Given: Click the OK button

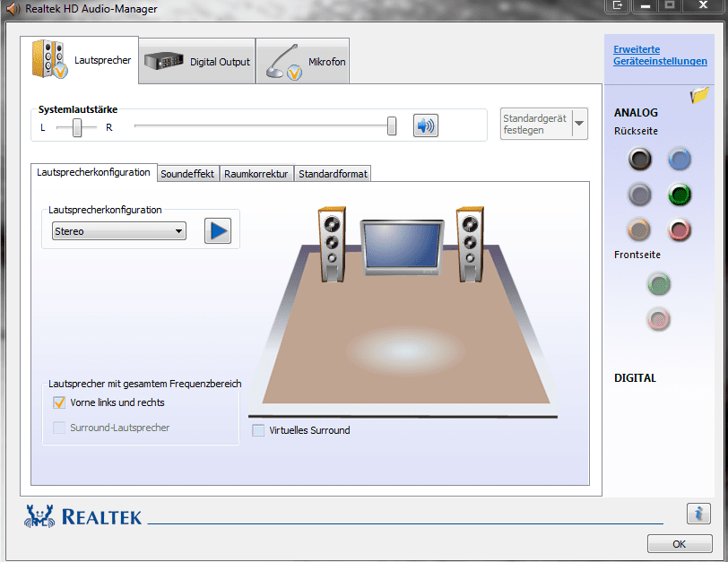Looking at the screenshot, I should click(680, 544).
